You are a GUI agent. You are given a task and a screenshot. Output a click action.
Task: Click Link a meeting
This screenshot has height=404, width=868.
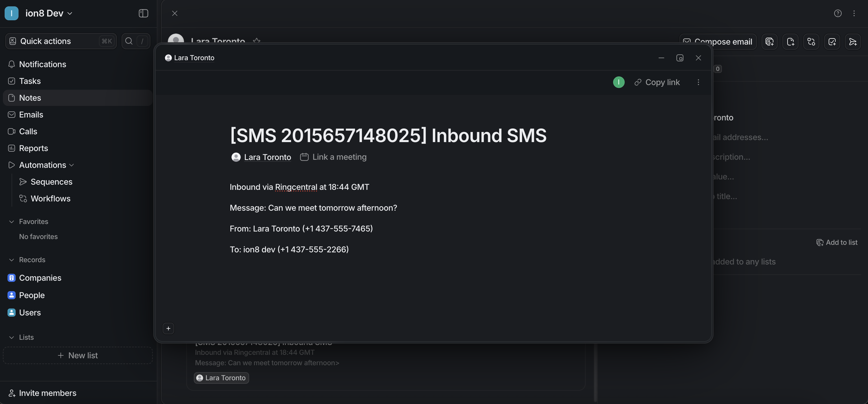333,157
